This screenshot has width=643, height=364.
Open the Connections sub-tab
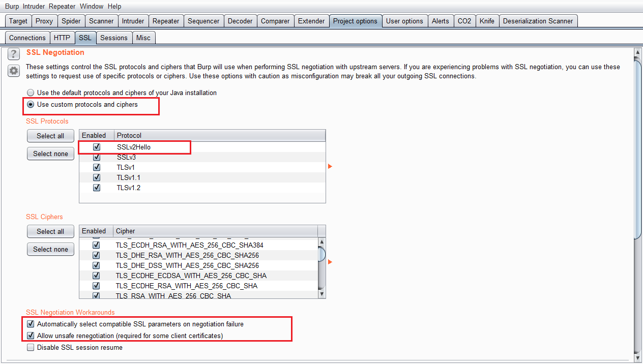coord(27,38)
